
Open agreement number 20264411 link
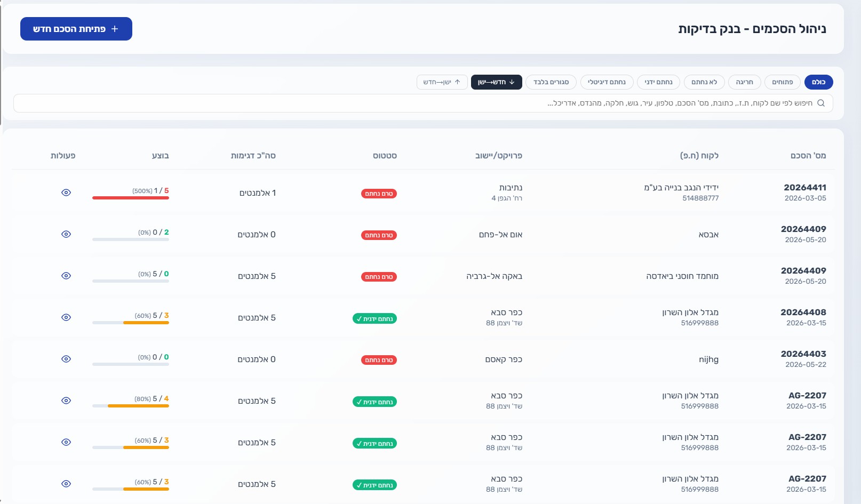tap(804, 188)
